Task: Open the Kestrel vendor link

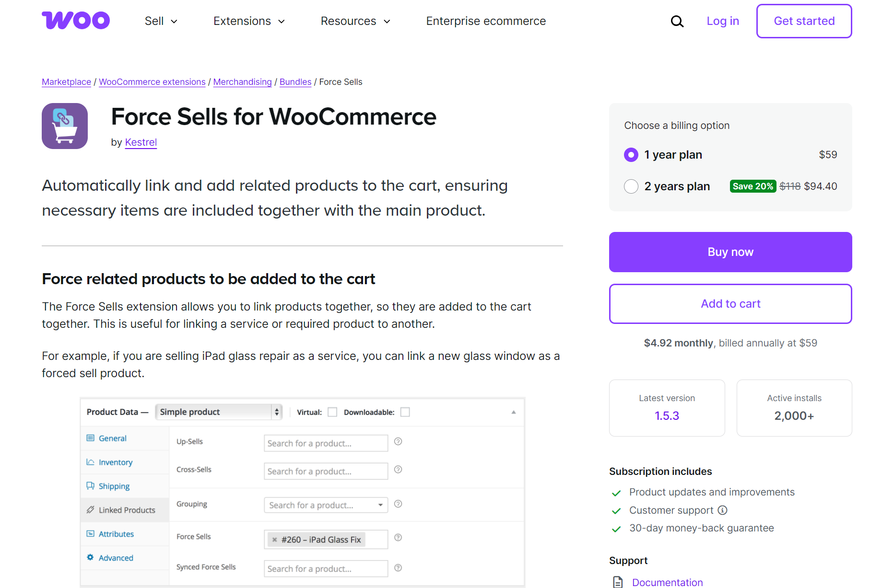Action: tap(141, 142)
